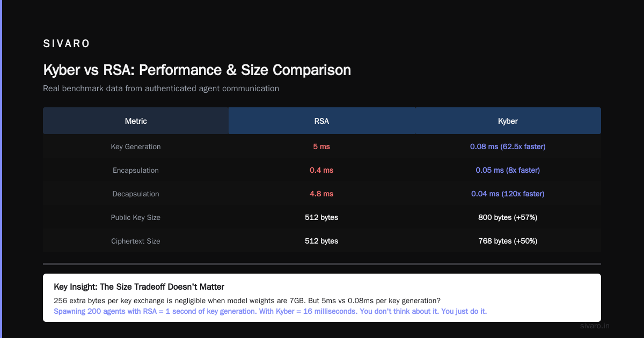Select the 'Kyber vs RSA: Performance & Size Comparison' heading
This screenshot has width=644, height=338.
[197, 70]
